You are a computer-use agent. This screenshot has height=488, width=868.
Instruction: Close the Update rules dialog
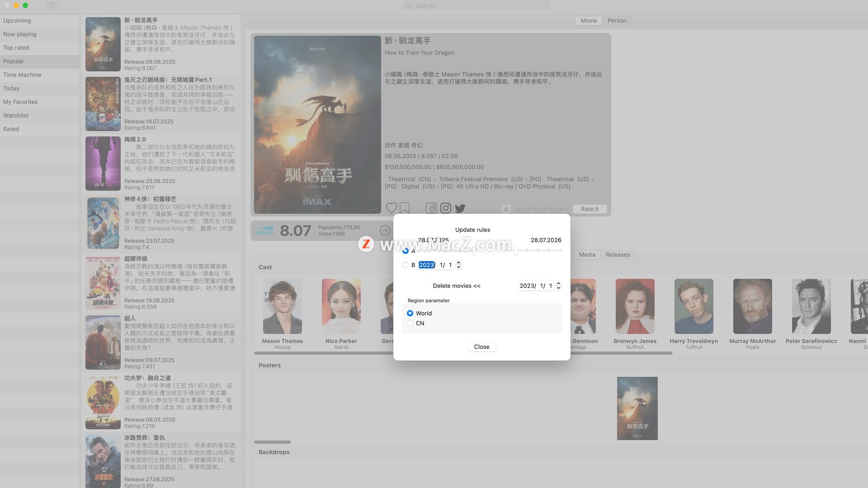[x=481, y=347]
